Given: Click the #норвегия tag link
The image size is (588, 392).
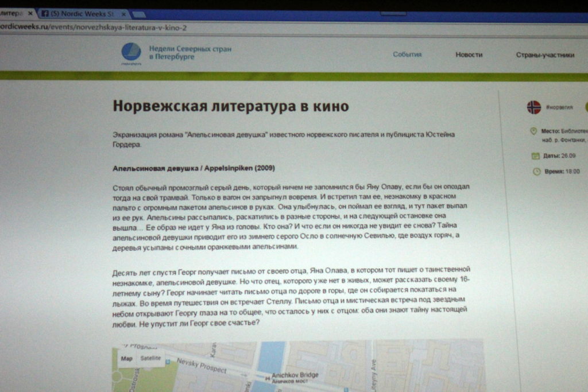Looking at the screenshot, I should (x=559, y=107).
